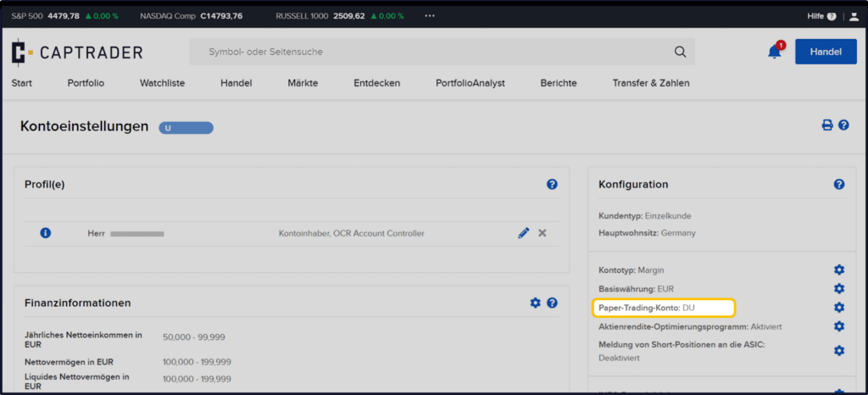
Task: Click the Aktienrendite-Optimierungsprogramm: Aktiviert entry
Action: tap(690, 326)
